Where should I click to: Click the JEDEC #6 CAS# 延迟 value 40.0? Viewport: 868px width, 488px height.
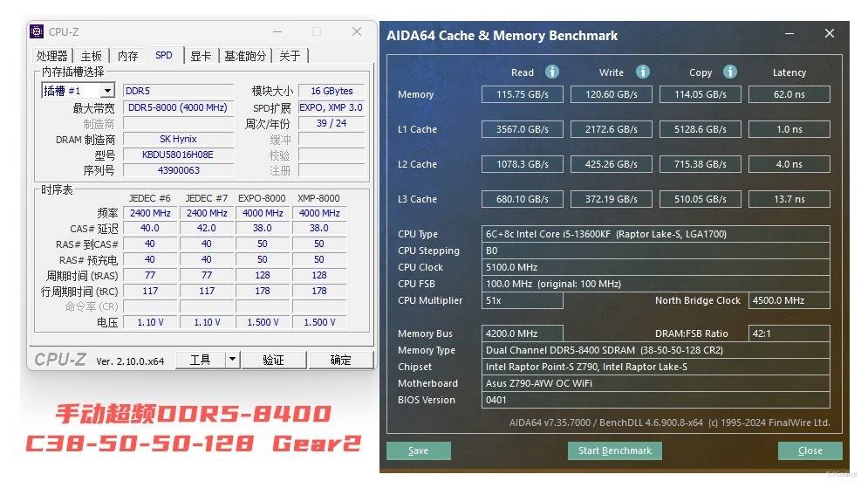click(150, 228)
